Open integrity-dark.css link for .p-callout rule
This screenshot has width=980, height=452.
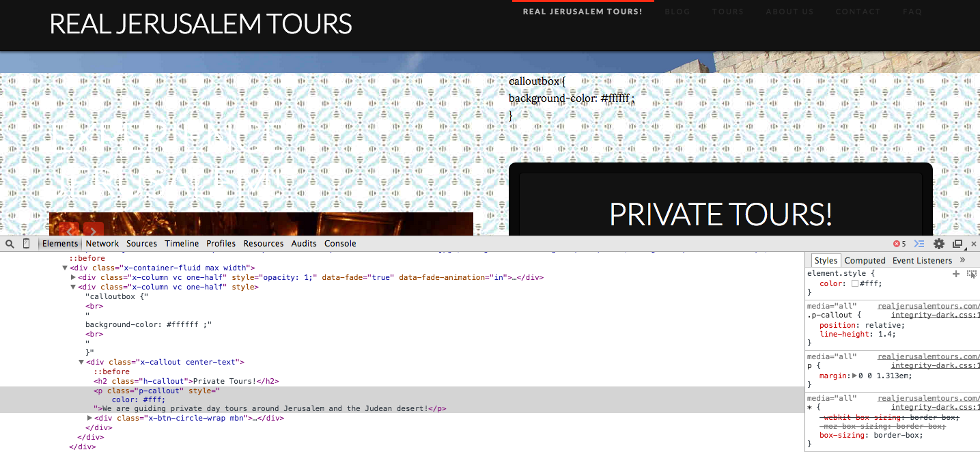(936, 315)
